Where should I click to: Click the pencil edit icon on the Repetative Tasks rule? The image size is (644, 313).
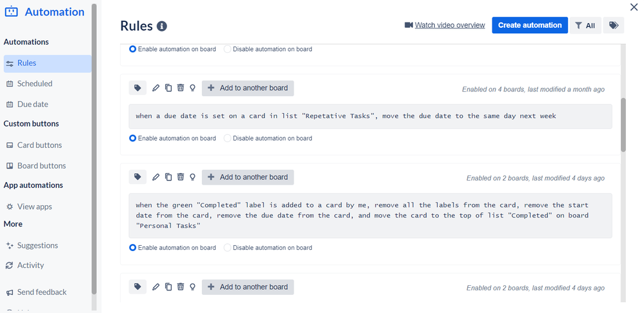[156, 88]
